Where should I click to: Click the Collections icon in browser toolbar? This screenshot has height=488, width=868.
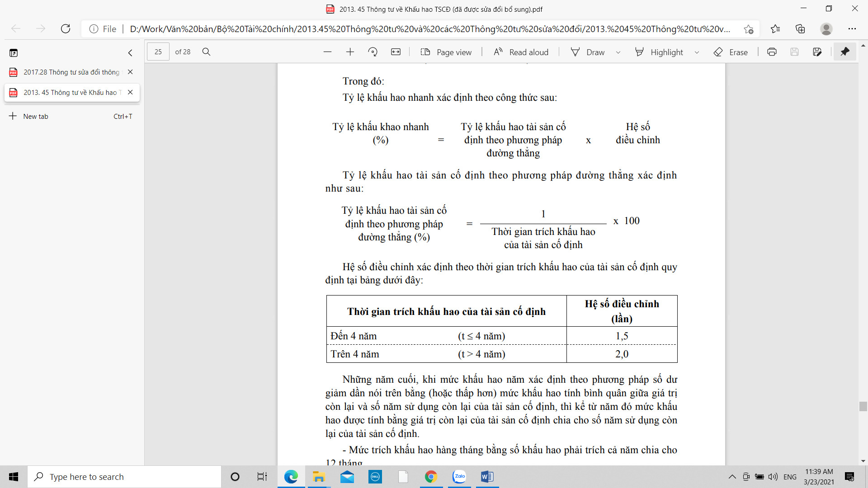[800, 29]
